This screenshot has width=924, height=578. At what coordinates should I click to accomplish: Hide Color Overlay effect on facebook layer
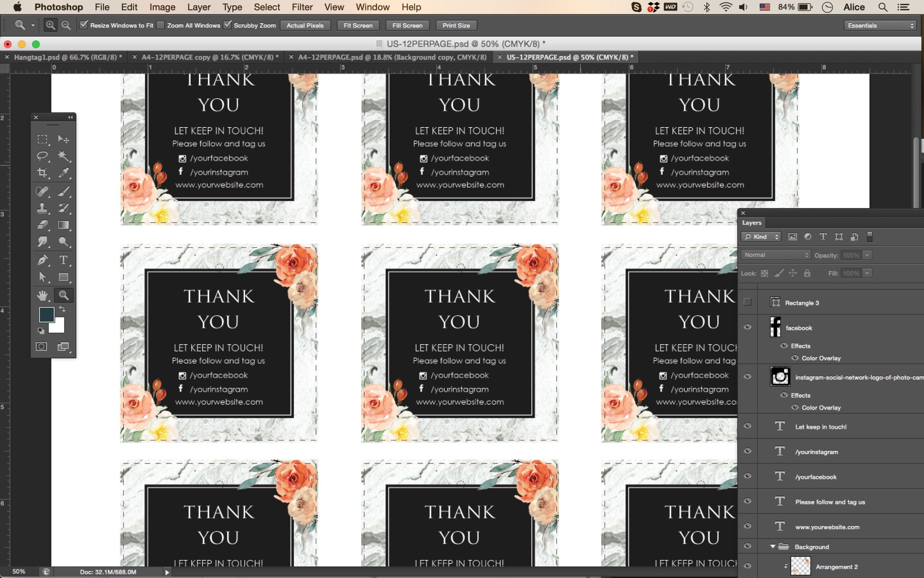pyautogui.click(x=795, y=358)
